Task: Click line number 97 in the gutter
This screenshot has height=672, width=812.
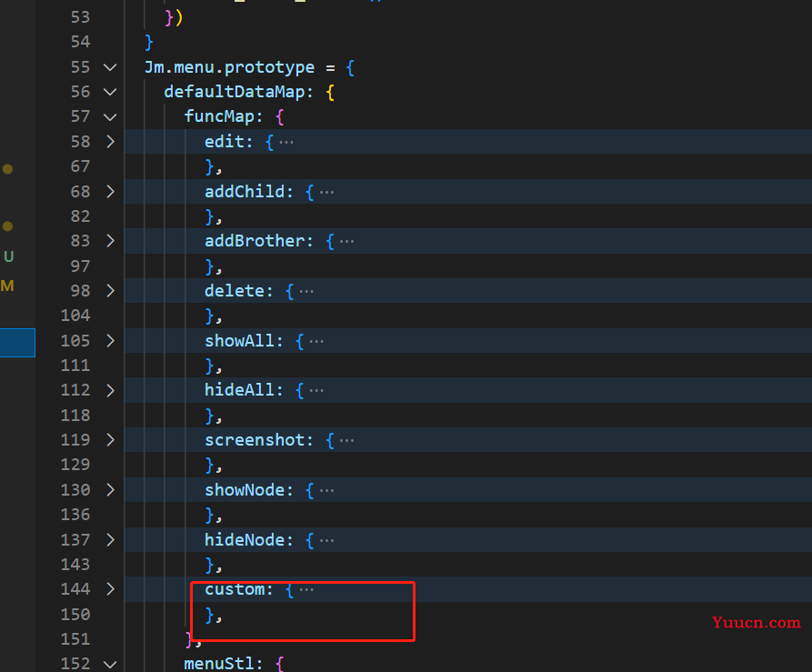Action: pos(80,266)
